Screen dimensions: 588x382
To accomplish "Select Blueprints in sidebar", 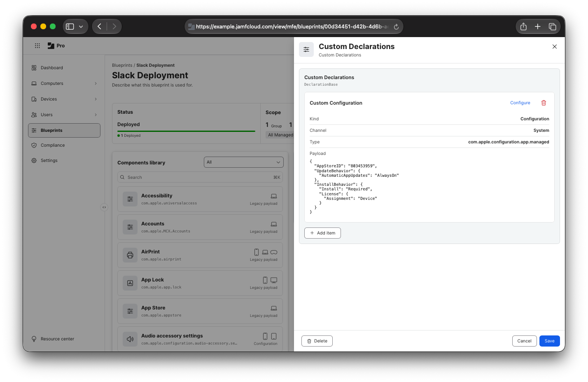I will (64, 130).
